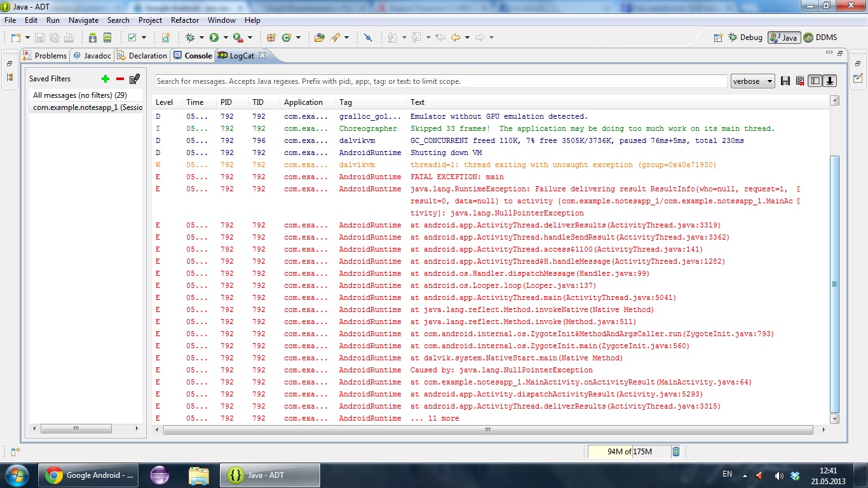Viewport: 868px width, 488px height.
Task: Run the application with green play icon
Action: point(214,37)
